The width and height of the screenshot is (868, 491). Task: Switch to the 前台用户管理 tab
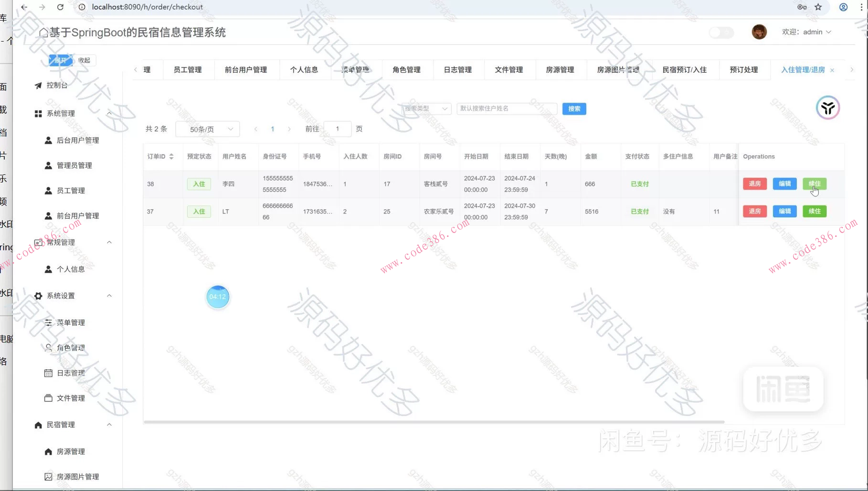click(x=246, y=70)
